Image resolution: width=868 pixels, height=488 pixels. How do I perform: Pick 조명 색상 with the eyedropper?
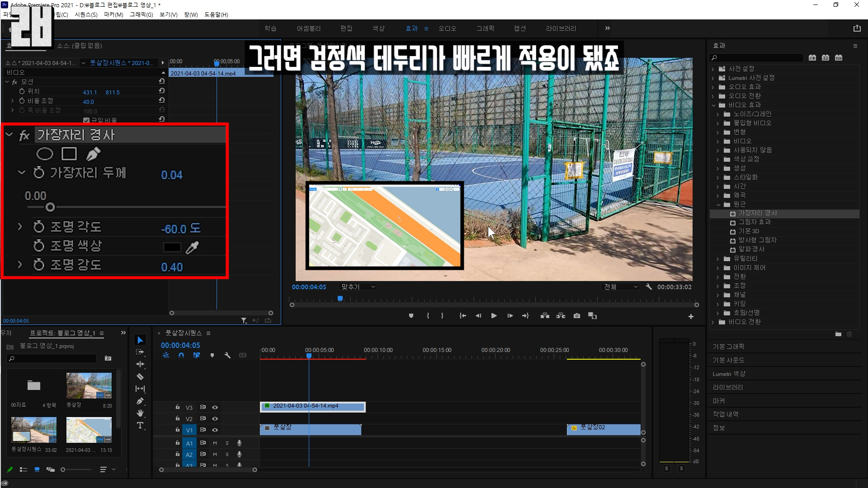[x=192, y=248]
